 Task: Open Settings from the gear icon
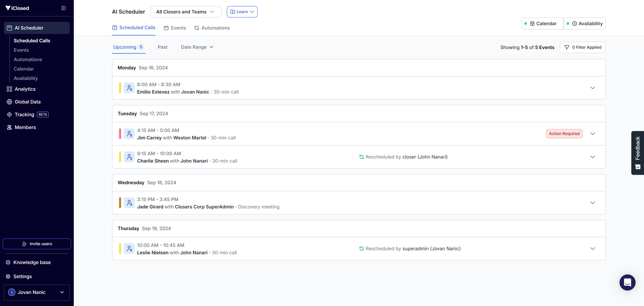8,276
